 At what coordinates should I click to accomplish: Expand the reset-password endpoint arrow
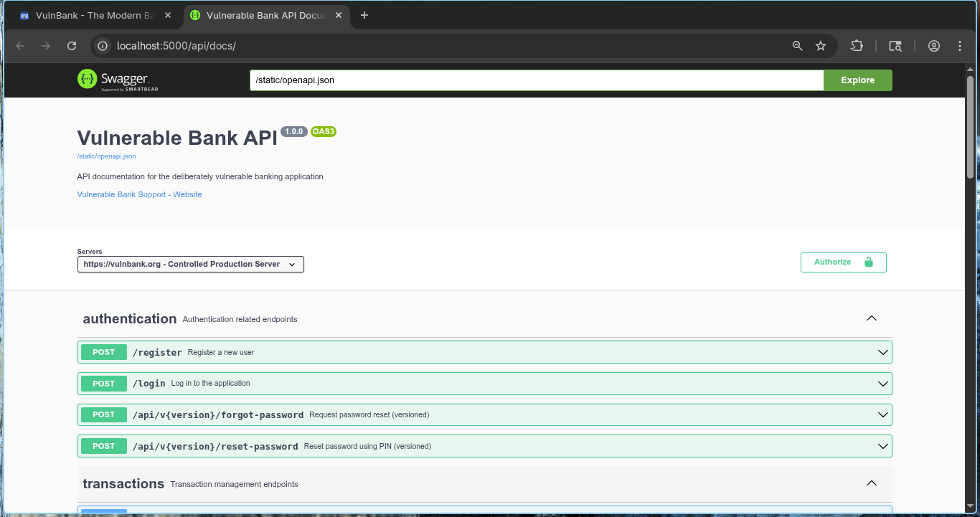(x=883, y=446)
